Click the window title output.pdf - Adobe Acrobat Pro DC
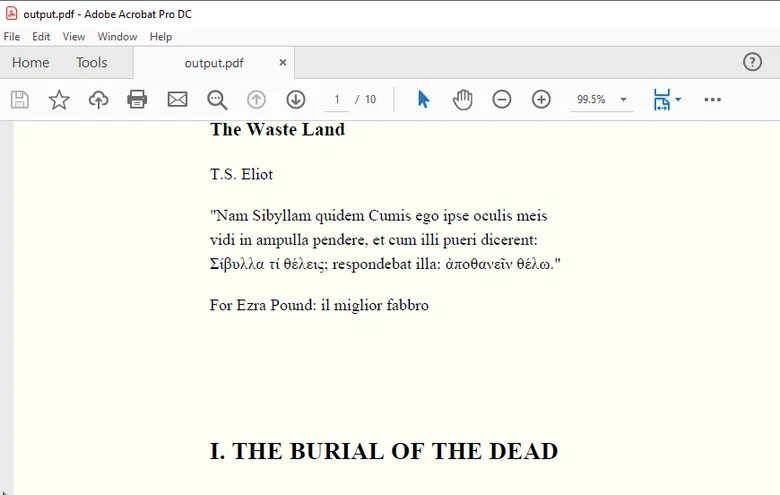 click(x=107, y=14)
